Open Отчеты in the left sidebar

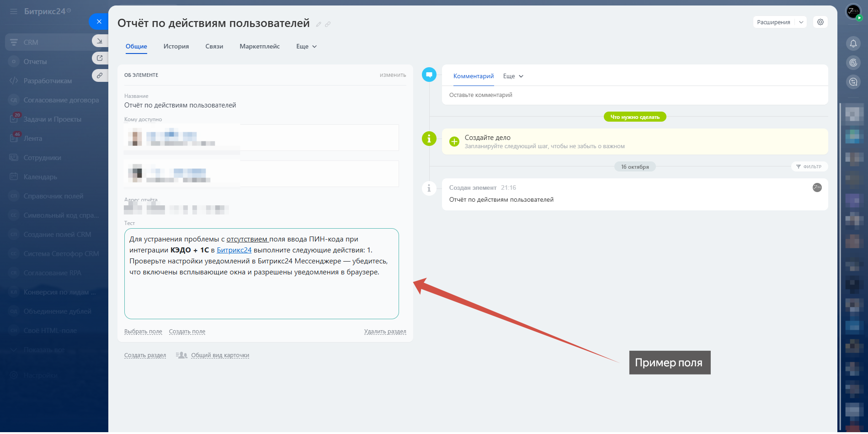point(35,62)
